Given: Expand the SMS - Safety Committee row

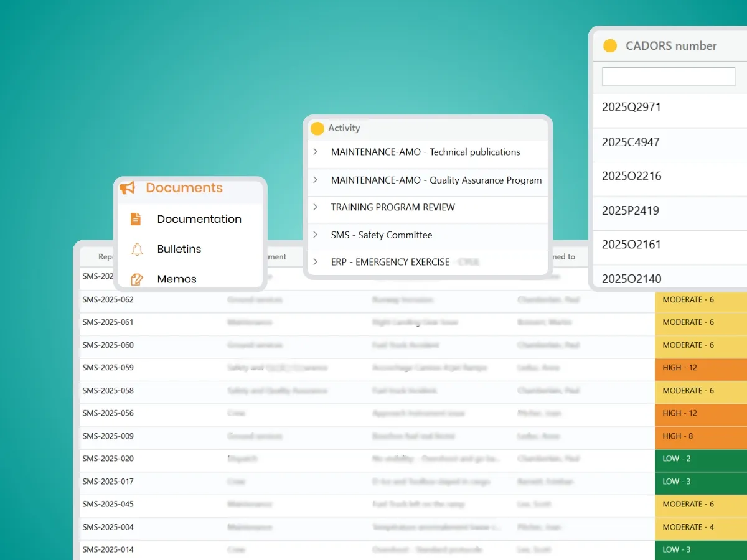Looking at the screenshot, I should (x=316, y=235).
